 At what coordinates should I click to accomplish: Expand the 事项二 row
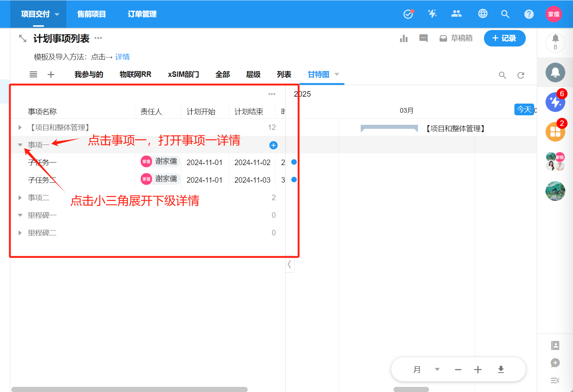tap(20, 198)
